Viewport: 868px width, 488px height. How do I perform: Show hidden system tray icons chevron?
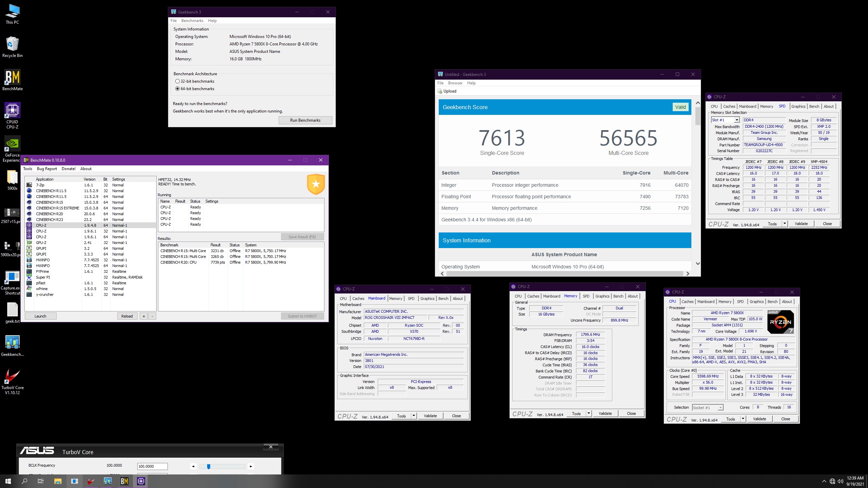[x=824, y=481]
